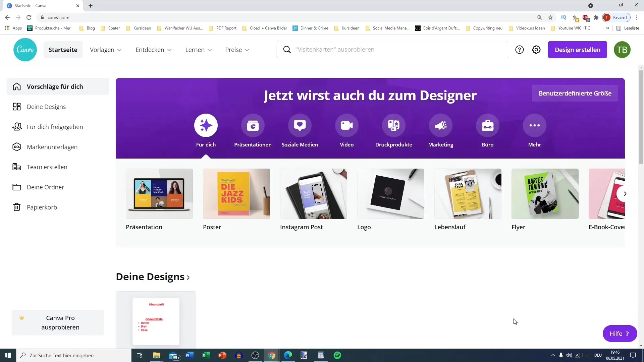The image size is (644, 362).
Task: Open the TB account avatar
Action: click(622, 50)
